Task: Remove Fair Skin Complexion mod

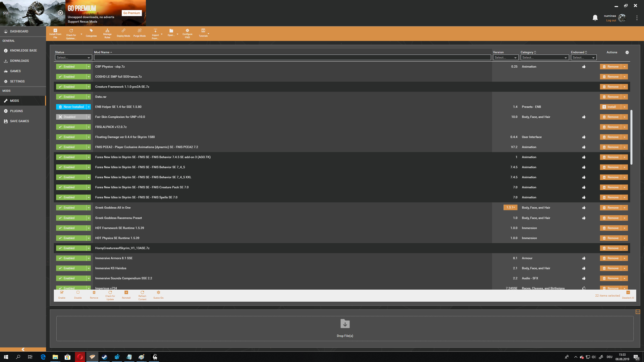Action: [610, 117]
